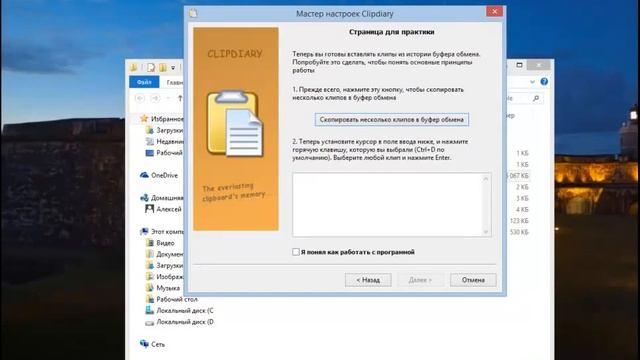Close the Clipdiary setup wizard
This screenshot has width=640, height=360.
click(494, 11)
